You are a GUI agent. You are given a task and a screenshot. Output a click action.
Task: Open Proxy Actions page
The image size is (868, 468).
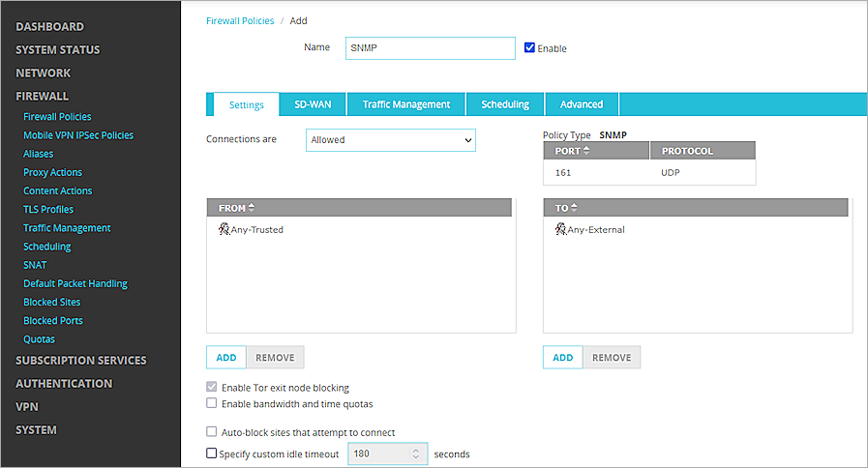coord(52,172)
